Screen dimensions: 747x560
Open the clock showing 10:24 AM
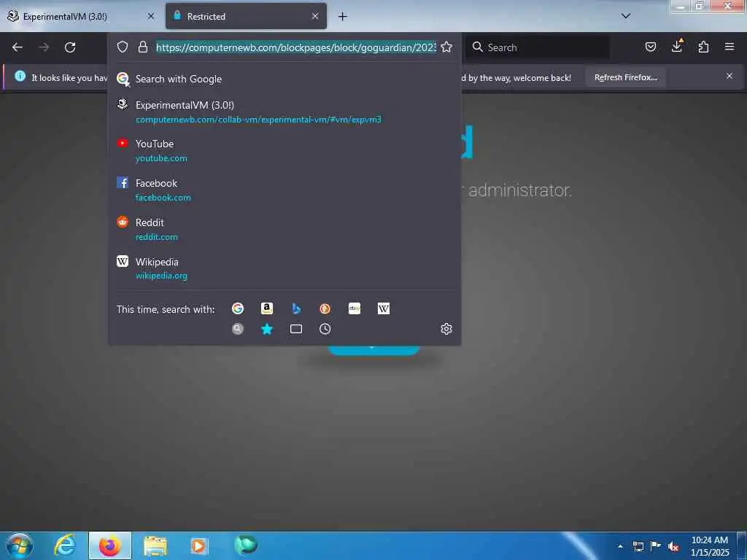[709, 546]
